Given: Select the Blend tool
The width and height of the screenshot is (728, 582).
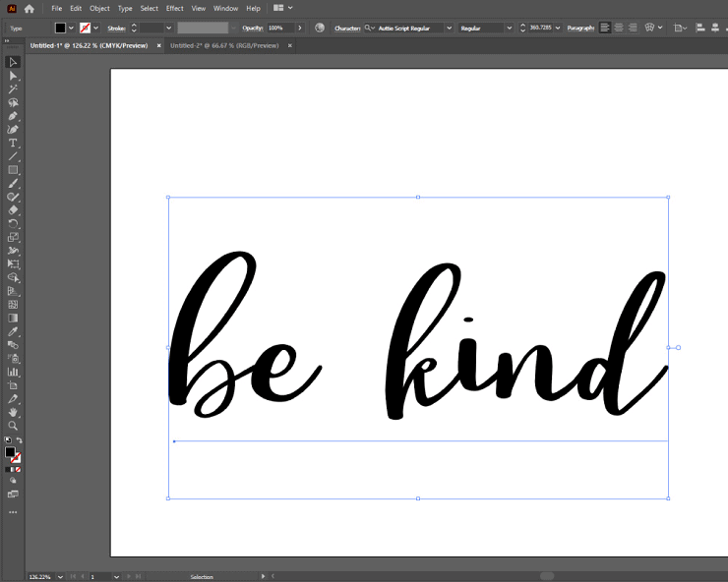Looking at the screenshot, I should tap(13, 345).
